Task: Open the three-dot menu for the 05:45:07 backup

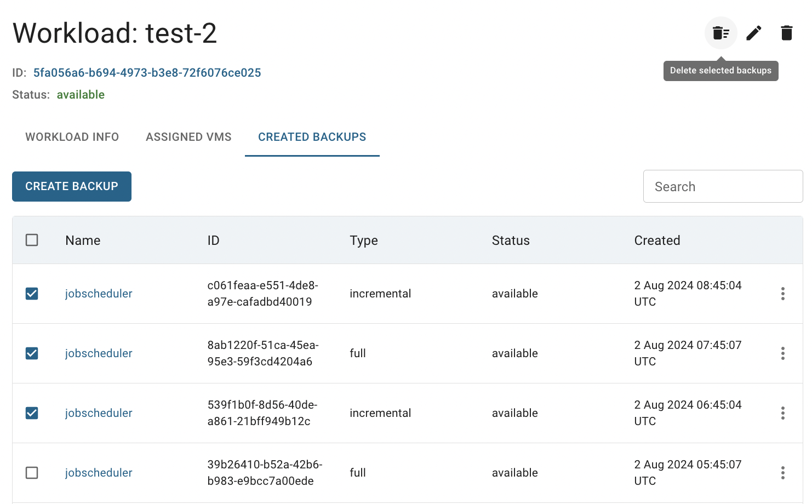Action: (x=782, y=473)
